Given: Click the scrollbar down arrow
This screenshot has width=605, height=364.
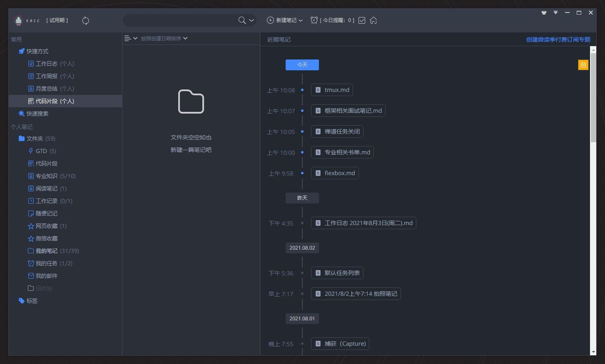Looking at the screenshot, I should 593,352.
